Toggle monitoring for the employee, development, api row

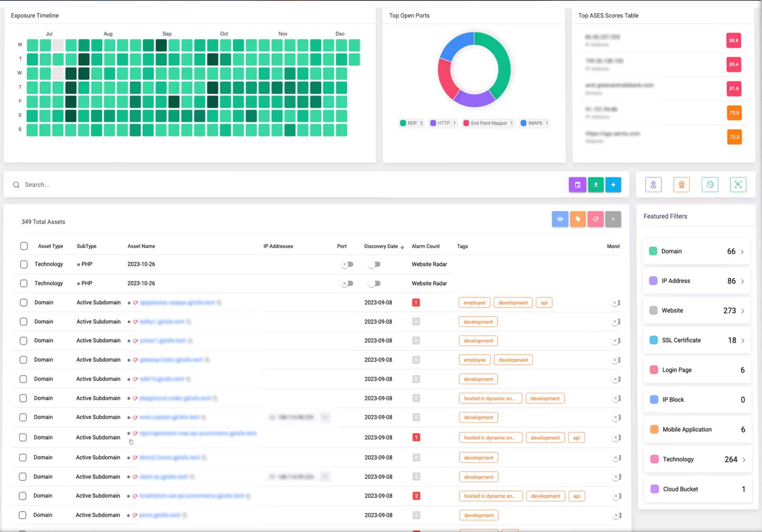(x=616, y=303)
